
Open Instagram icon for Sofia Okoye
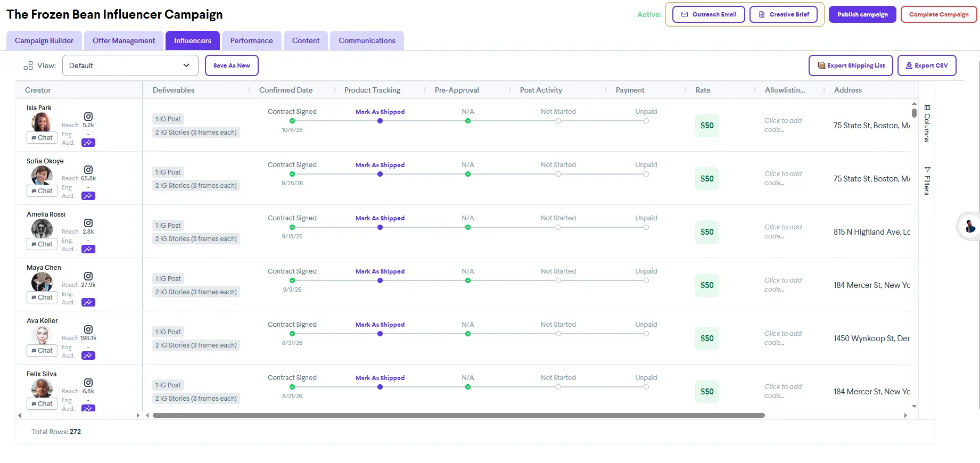[88, 170]
